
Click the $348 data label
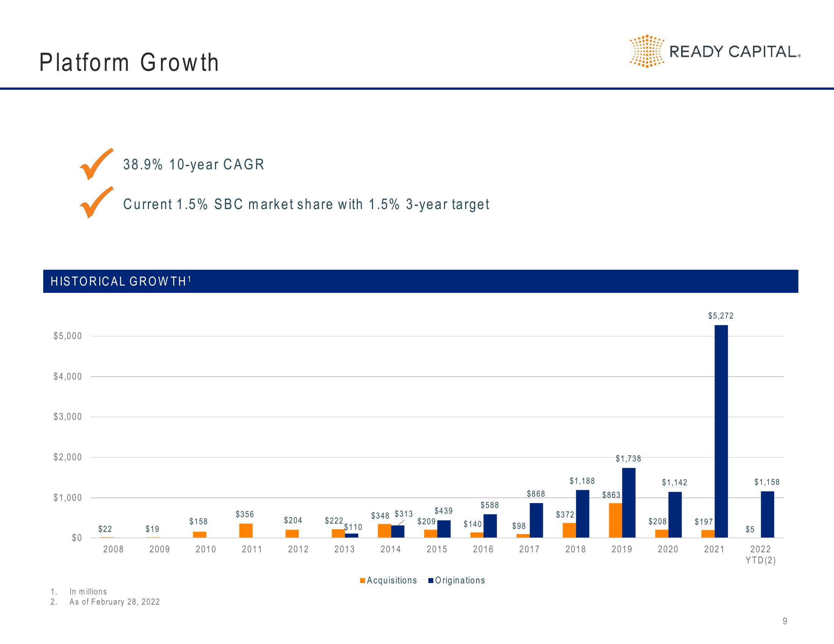(x=380, y=516)
